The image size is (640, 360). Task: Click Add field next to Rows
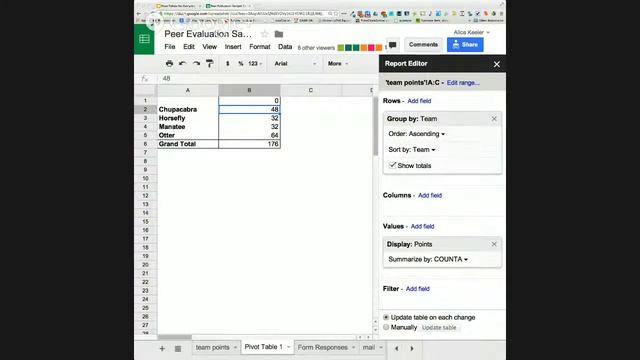point(419,101)
